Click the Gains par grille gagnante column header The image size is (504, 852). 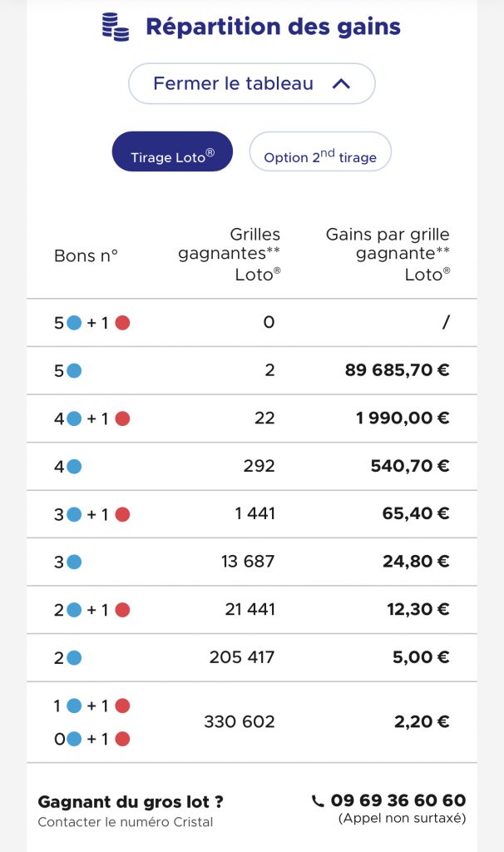point(388,255)
